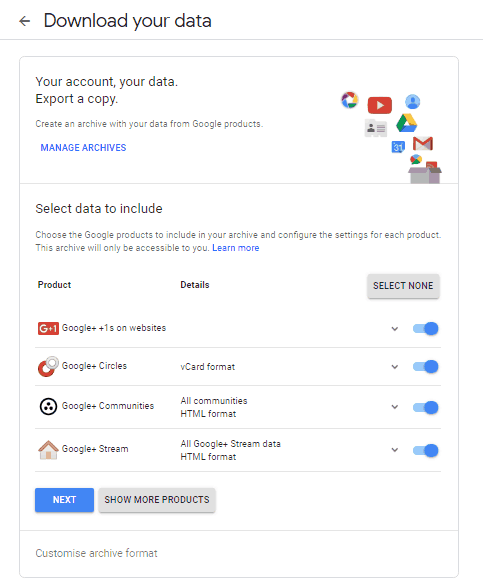Click the Gmail envelope icon
This screenshot has width=483, height=582.
[x=423, y=143]
